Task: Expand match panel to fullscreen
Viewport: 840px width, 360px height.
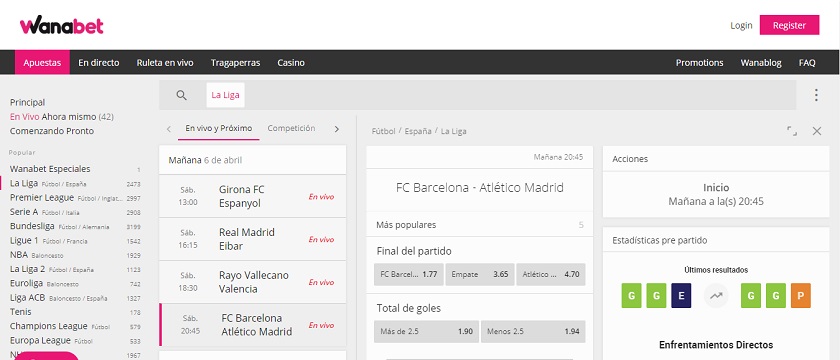Action: click(x=792, y=131)
